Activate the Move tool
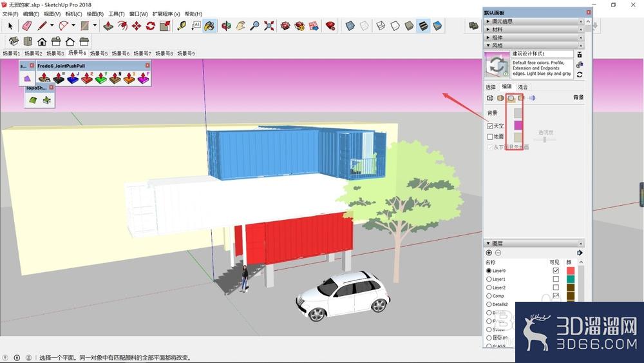 (x=137, y=26)
